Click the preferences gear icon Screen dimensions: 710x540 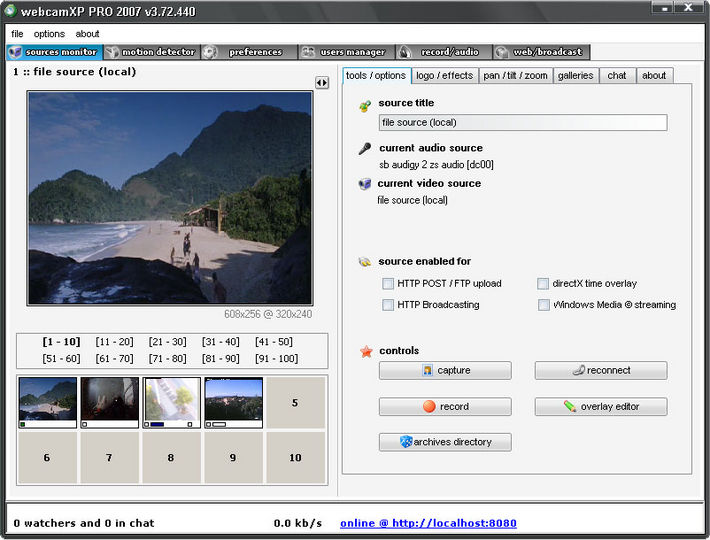(x=210, y=52)
